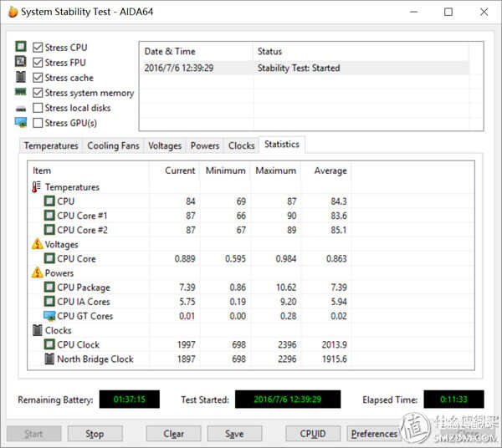Click the thermometer icon of Temperatures group
Viewport: 502px width, 448px height.
point(37,186)
